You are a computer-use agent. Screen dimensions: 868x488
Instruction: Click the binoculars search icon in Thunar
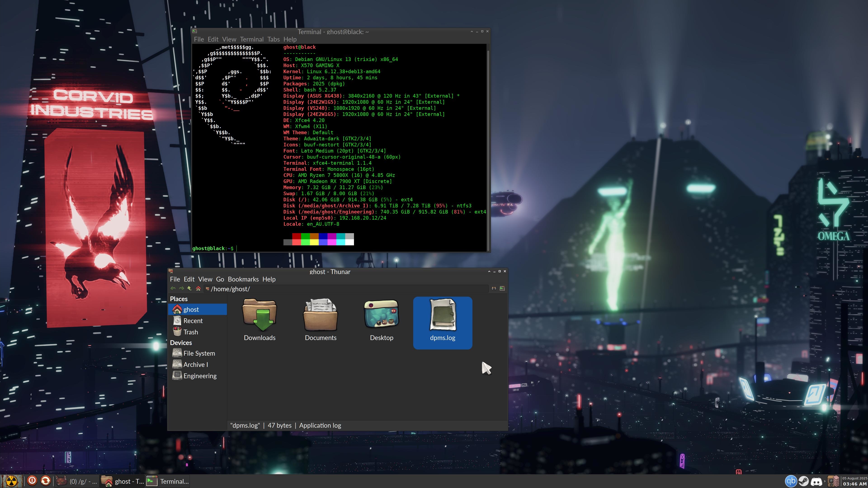(494, 289)
